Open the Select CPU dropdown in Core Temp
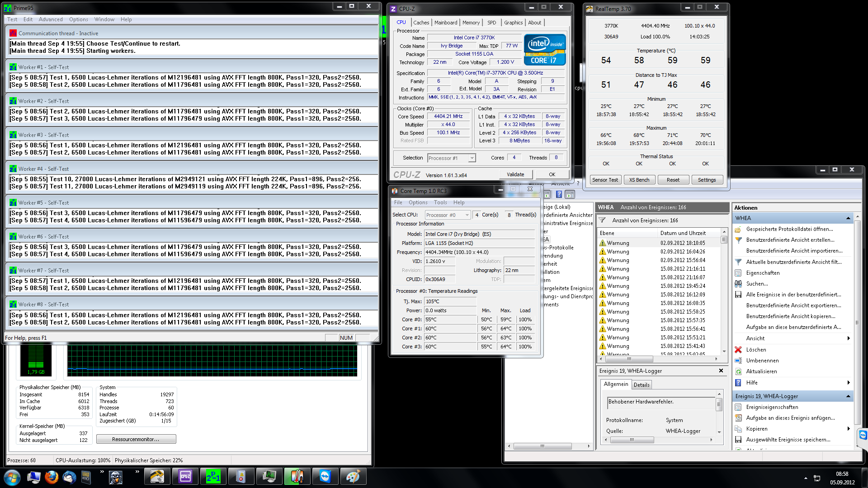This screenshot has width=868, height=488. pos(467,215)
